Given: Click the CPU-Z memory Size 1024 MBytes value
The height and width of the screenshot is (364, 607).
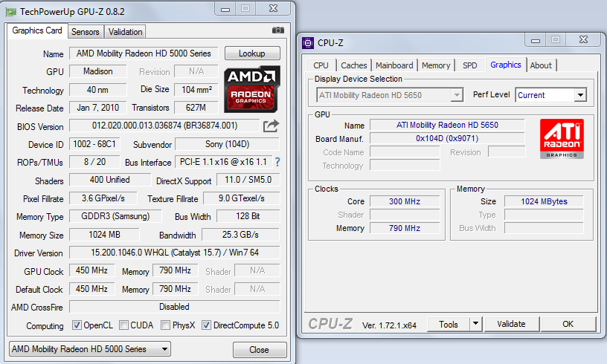Looking at the screenshot, I should tap(544, 201).
